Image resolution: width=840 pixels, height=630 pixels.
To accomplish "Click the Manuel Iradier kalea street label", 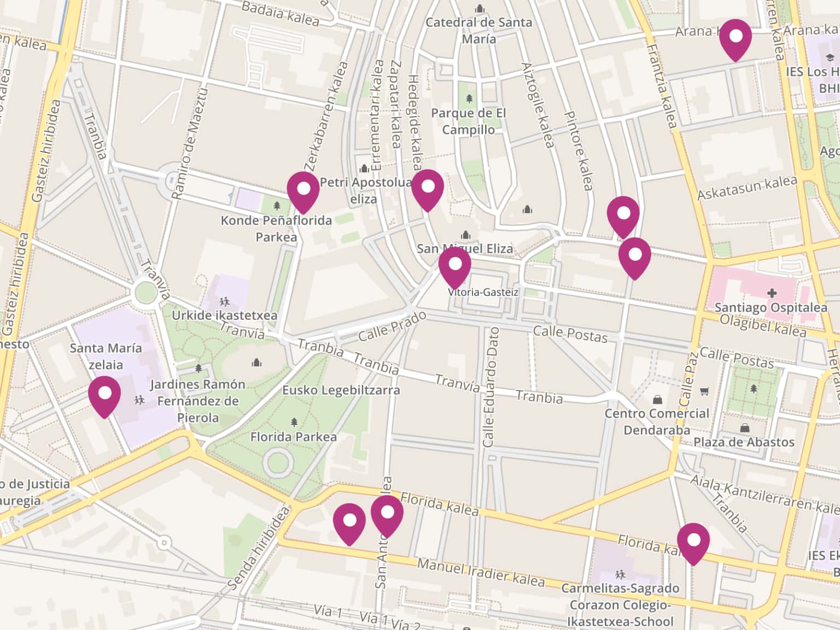I will (481, 571).
